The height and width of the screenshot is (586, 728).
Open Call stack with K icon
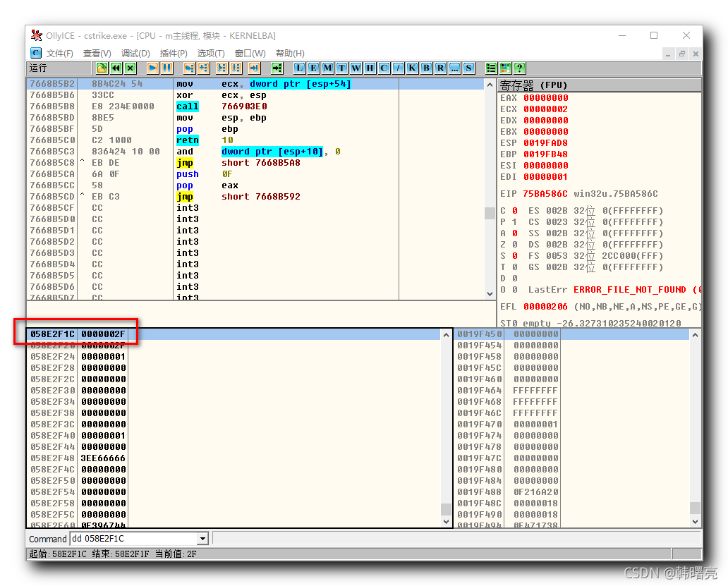[412, 68]
